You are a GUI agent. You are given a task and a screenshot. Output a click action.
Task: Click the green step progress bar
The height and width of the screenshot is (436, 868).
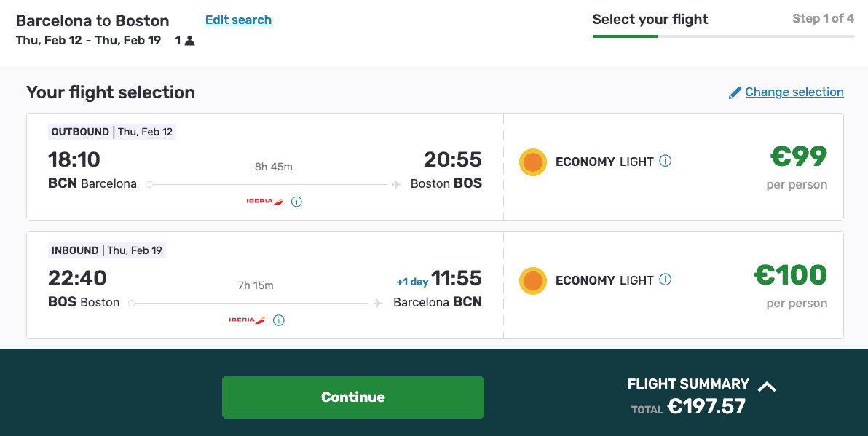pos(626,36)
